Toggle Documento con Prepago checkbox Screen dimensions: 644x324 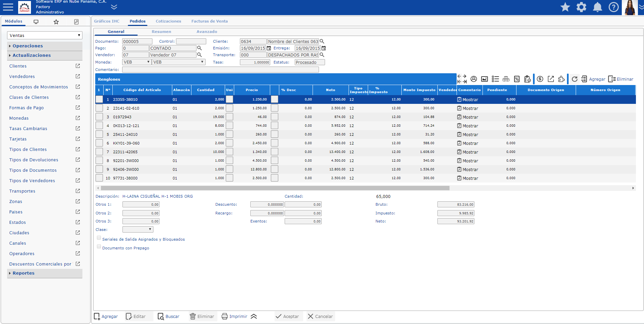click(99, 246)
